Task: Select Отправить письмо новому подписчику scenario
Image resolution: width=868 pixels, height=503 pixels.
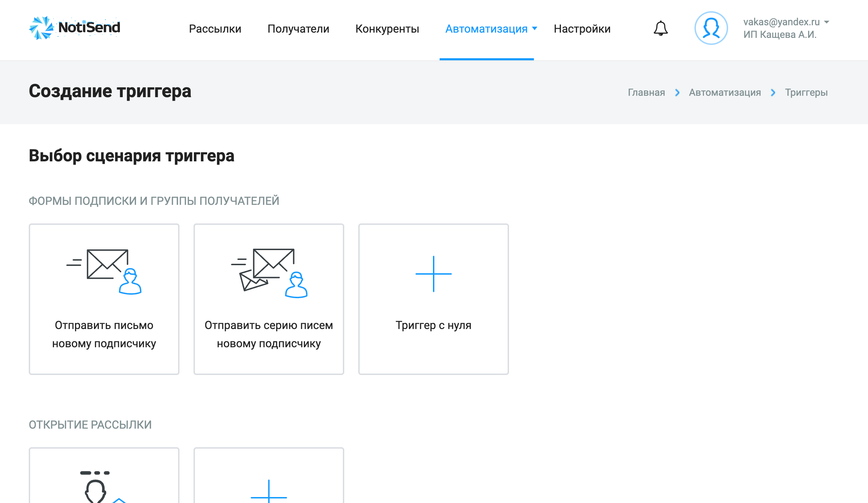Action: (x=104, y=334)
